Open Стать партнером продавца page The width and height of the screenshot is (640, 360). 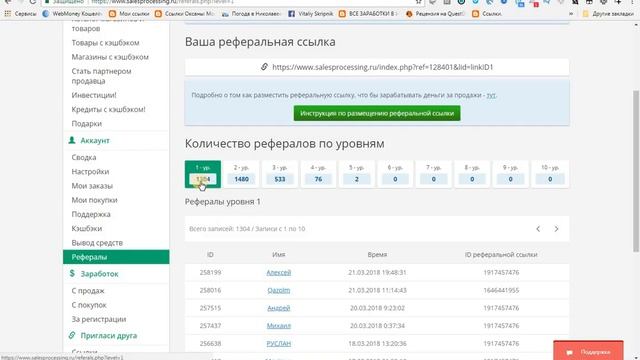pos(101,76)
